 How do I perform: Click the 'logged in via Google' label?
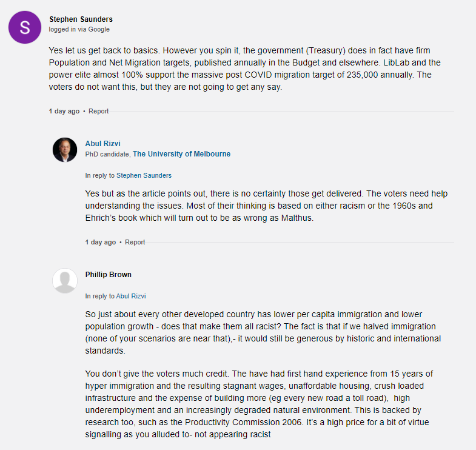79,29
